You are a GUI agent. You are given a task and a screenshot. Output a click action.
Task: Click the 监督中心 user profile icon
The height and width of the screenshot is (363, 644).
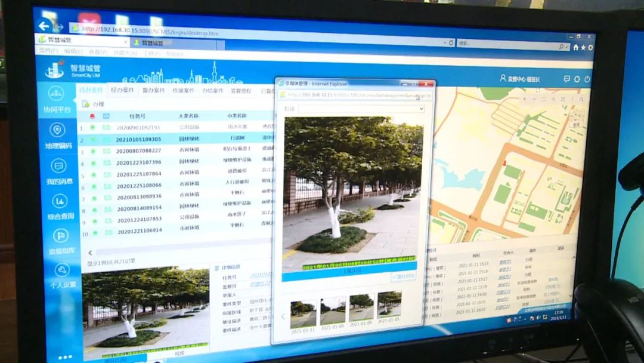503,78
